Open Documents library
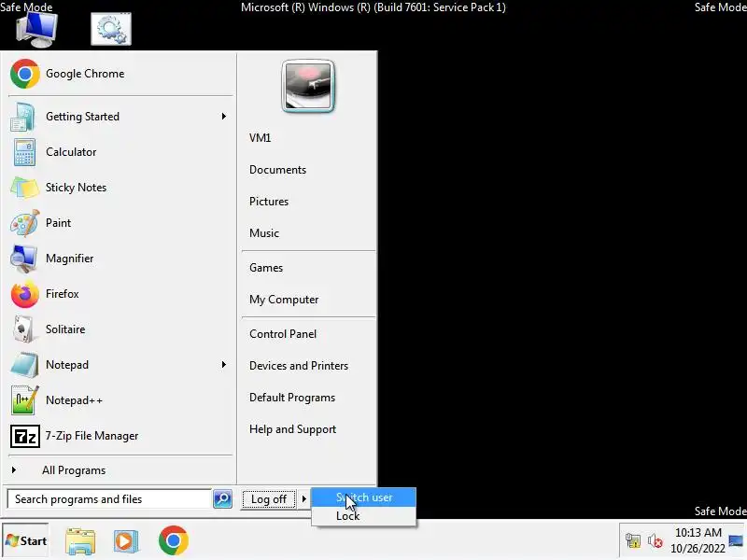The height and width of the screenshot is (560, 747). tap(277, 170)
